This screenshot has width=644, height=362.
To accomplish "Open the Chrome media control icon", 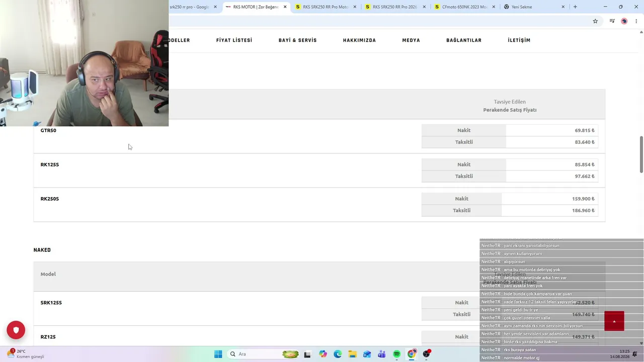I will (x=612, y=21).
